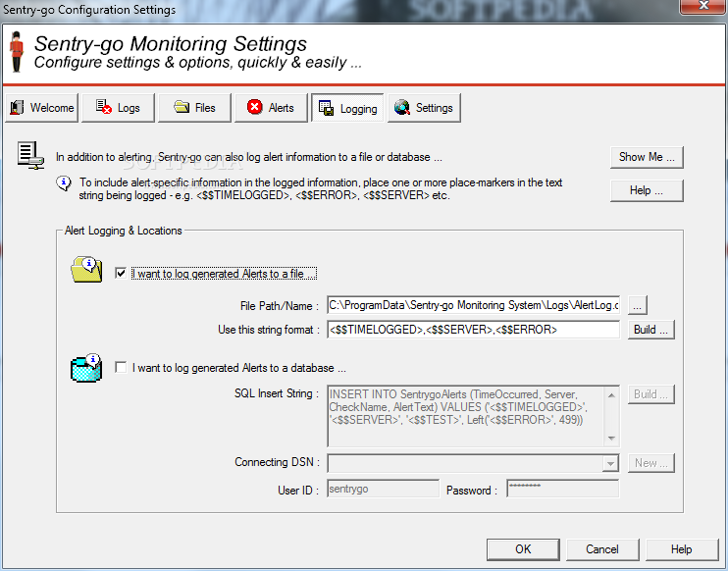Click the computer log icon beside intro text

click(30, 155)
